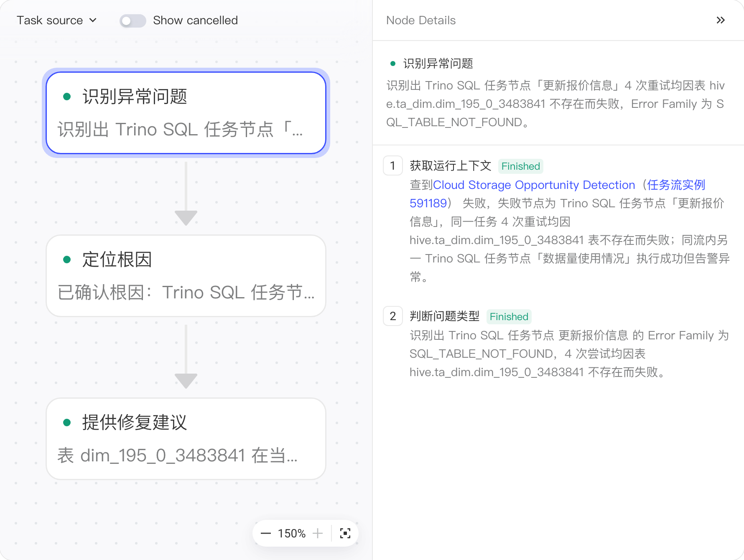Open the Cloud Storage Opportunity Detection link

pos(534,185)
